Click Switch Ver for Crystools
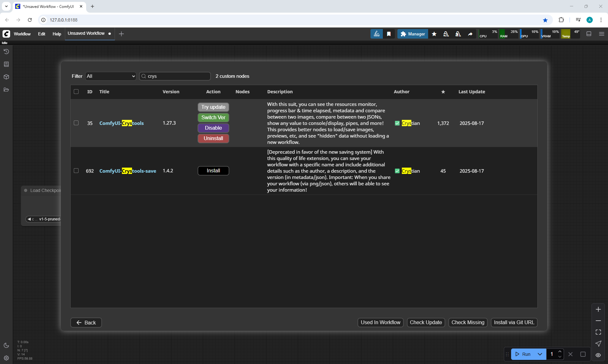608x364 pixels. [213, 117]
